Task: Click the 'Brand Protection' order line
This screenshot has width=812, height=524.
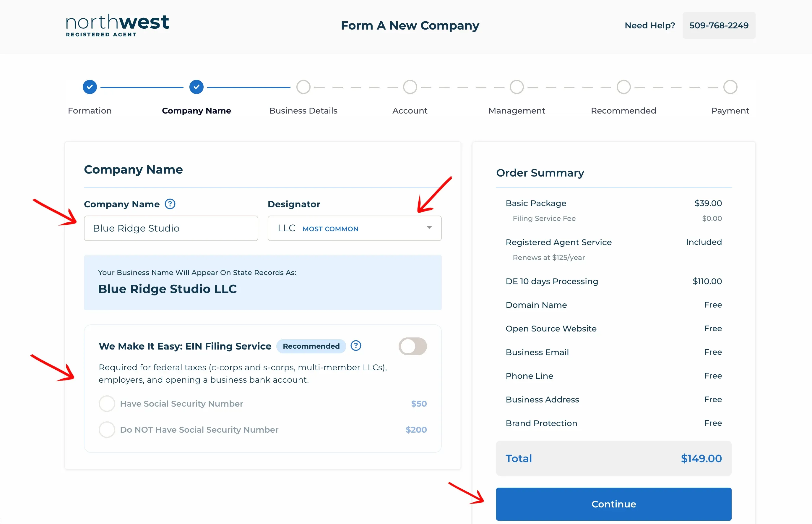Action: pyautogui.click(x=541, y=423)
